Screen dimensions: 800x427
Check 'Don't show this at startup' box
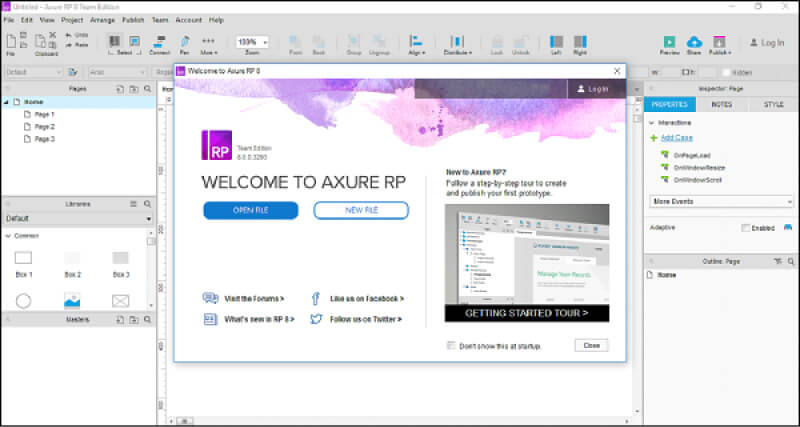coord(451,345)
